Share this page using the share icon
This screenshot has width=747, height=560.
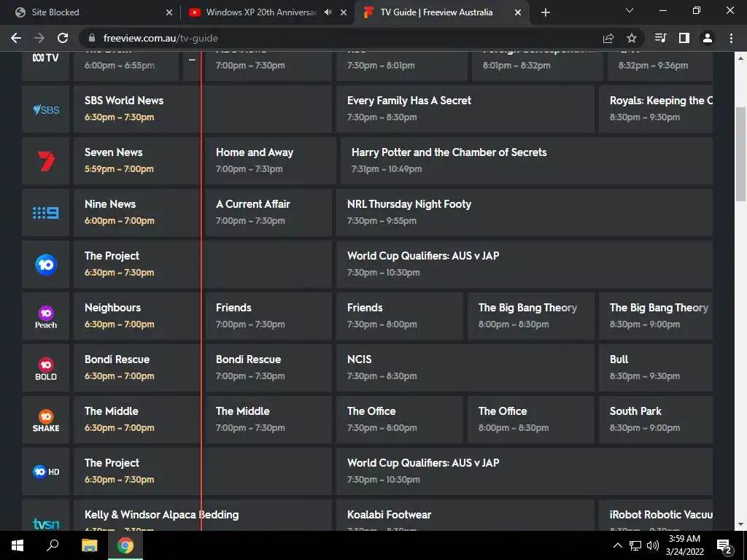[x=608, y=38]
